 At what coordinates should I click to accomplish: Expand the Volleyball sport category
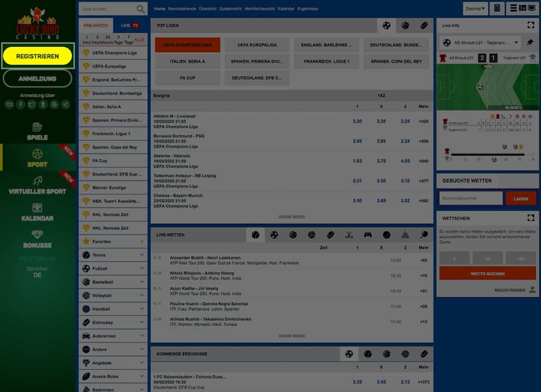pyautogui.click(x=113, y=295)
